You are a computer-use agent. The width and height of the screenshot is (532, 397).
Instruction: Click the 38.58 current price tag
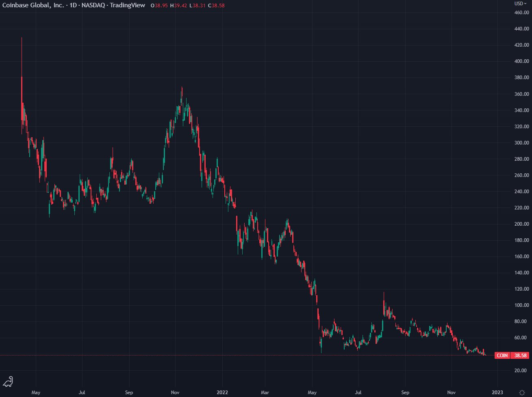pyautogui.click(x=521, y=356)
